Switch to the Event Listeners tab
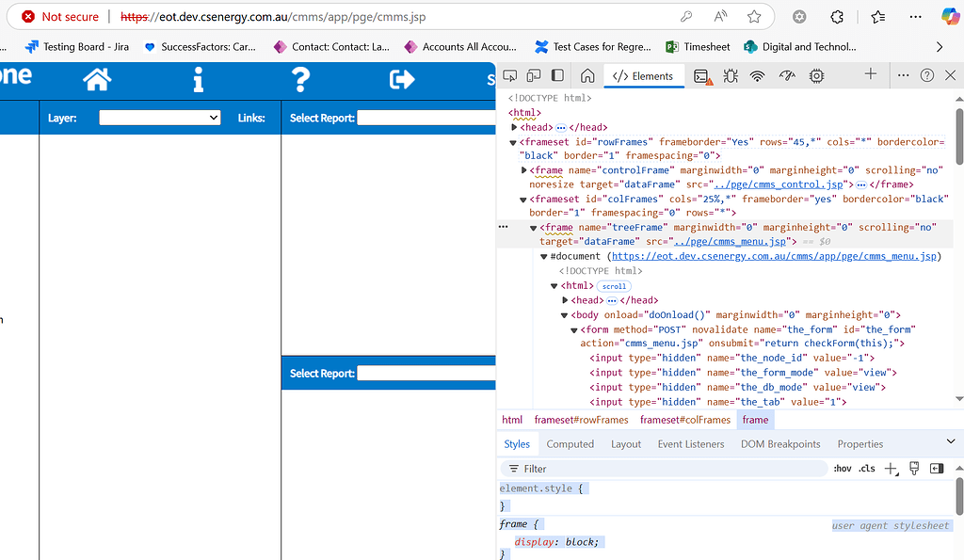Screen dimensions: 964x560 (x=691, y=443)
